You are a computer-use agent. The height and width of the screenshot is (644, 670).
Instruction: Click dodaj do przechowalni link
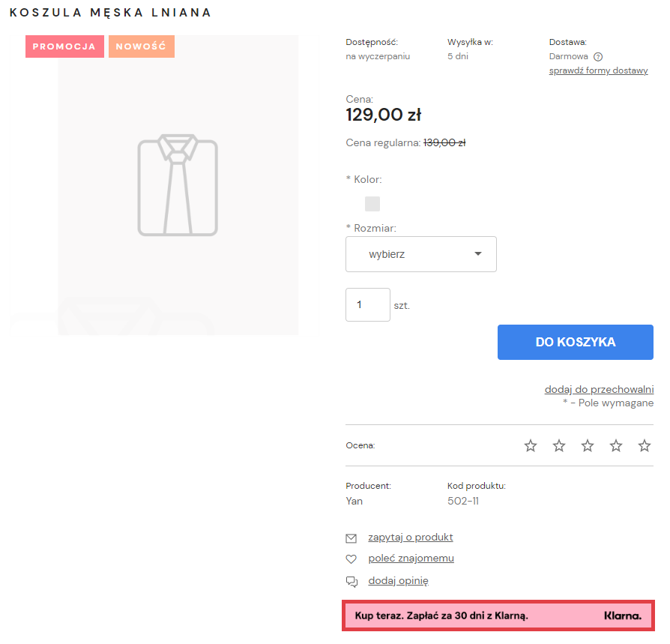(599, 389)
